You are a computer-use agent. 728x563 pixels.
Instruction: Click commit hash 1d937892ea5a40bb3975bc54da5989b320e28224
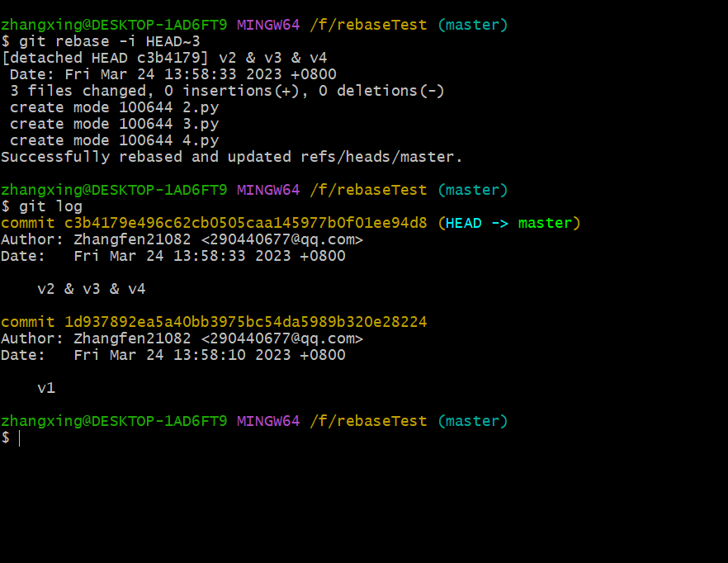pos(246,322)
